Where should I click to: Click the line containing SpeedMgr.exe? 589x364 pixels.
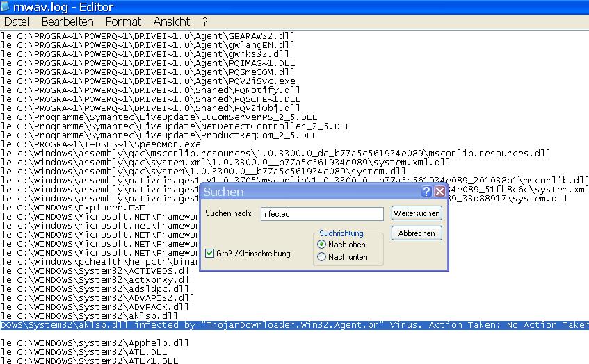[104, 144]
